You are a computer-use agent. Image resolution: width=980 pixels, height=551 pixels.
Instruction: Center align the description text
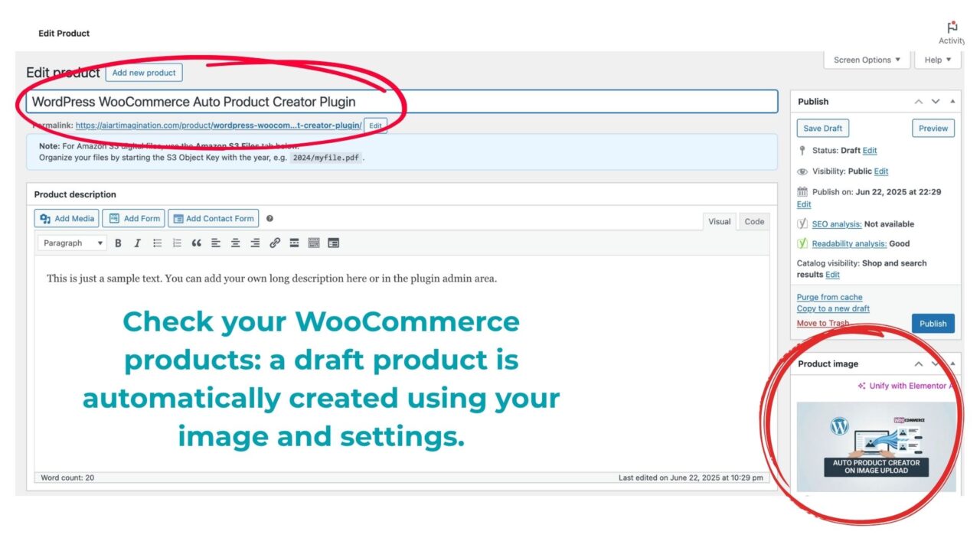point(235,243)
